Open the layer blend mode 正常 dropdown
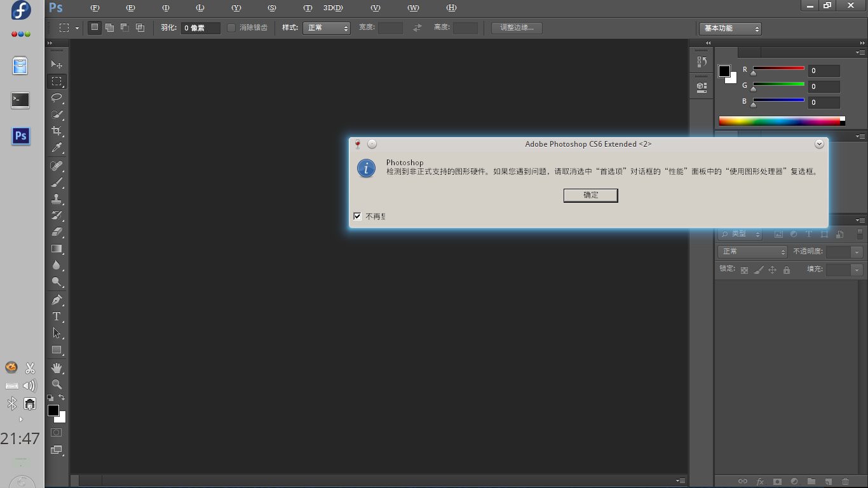This screenshot has height=488, width=868. (752, 252)
